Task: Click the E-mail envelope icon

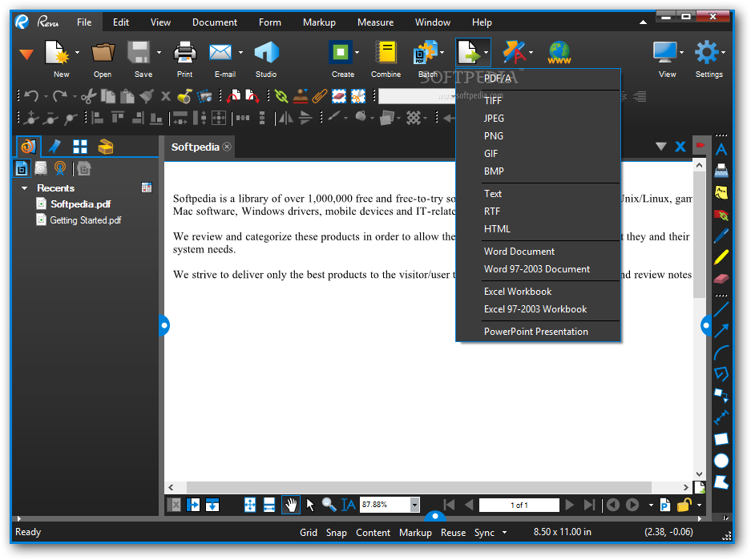Action: pyautogui.click(x=220, y=52)
